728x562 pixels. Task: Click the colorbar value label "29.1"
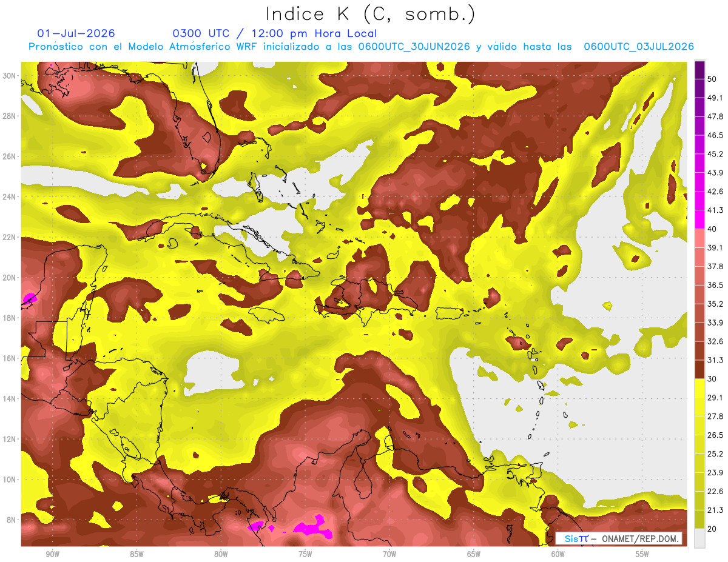click(715, 397)
